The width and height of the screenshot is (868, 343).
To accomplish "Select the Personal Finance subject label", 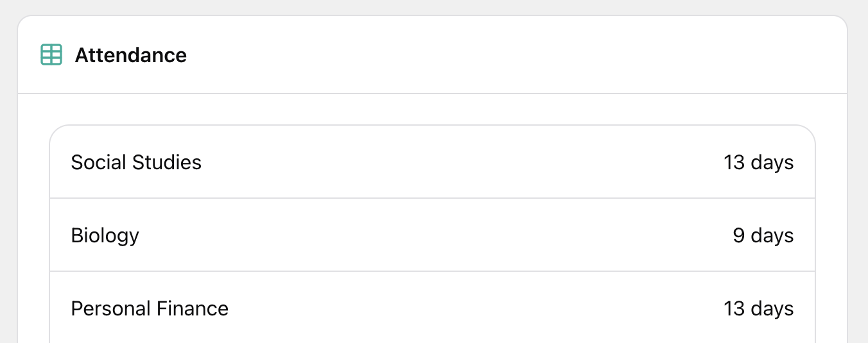I will point(150,308).
